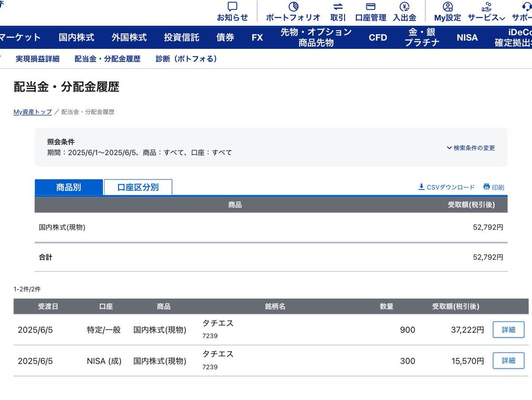Click the 取引 arrows icon
The height and width of the screenshot is (400, 532).
coord(338,7)
